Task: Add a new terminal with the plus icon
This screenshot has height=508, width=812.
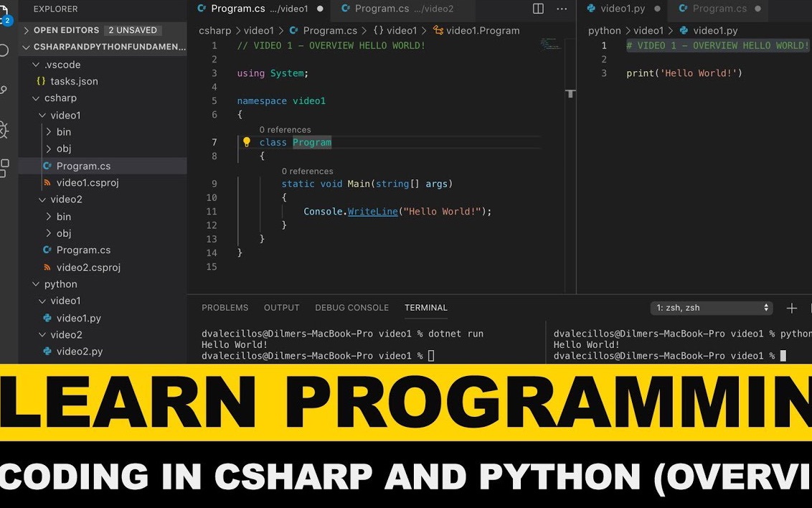Action: [x=791, y=307]
